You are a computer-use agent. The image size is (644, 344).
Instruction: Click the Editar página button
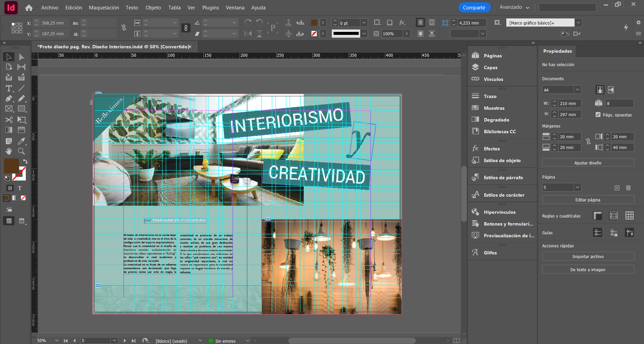coord(588,200)
